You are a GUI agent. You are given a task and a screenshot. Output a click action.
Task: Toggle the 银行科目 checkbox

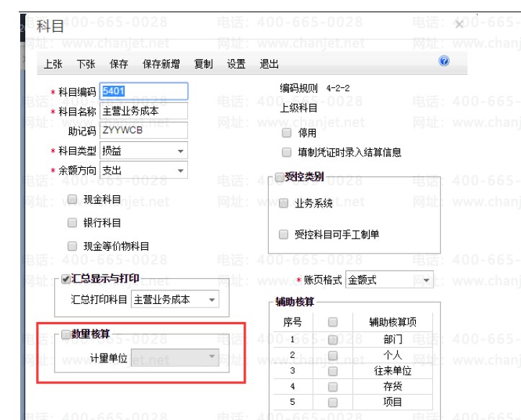(72, 223)
